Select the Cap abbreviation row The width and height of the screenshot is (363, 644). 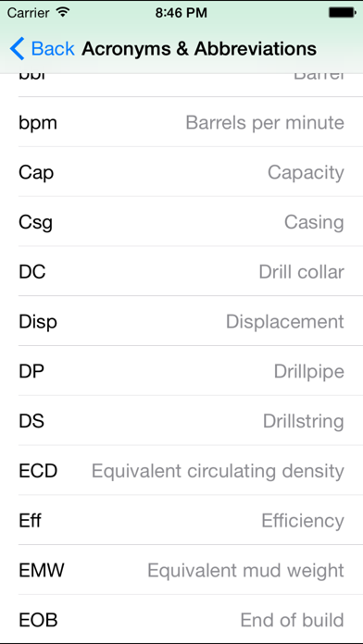click(181, 172)
